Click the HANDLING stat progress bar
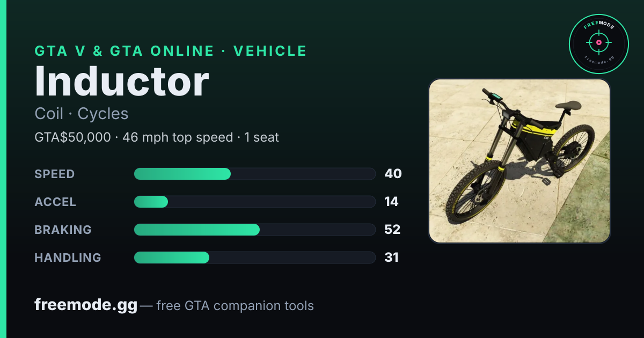This screenshot has height=338, width=644. click(254, 258)
